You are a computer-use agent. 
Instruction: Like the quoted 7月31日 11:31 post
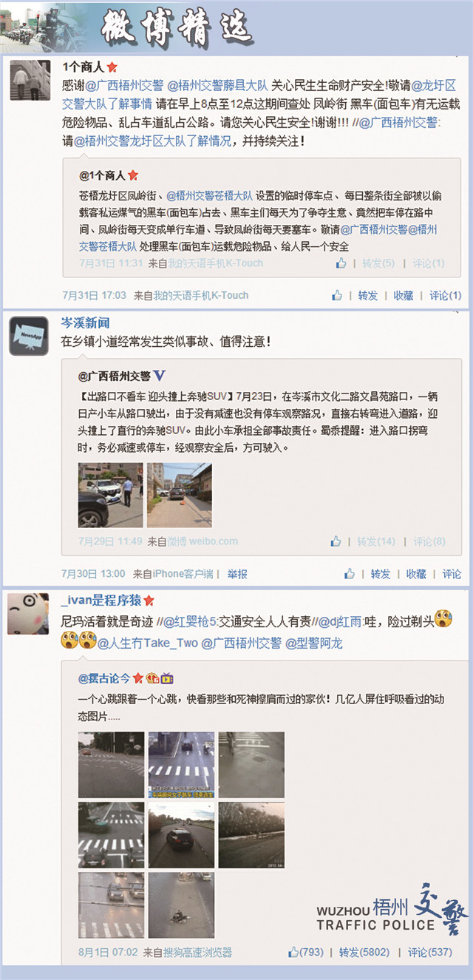(x=341, y=263)
